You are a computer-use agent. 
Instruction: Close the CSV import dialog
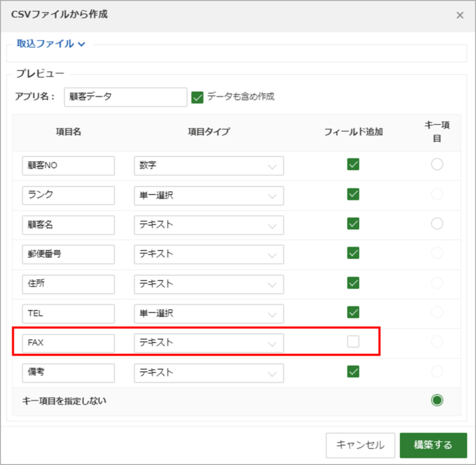460,15
